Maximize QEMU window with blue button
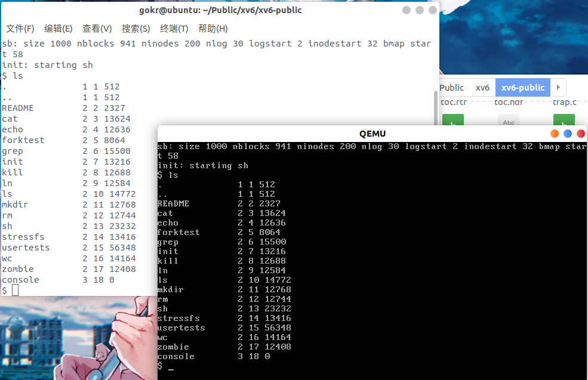 point(568,134)
